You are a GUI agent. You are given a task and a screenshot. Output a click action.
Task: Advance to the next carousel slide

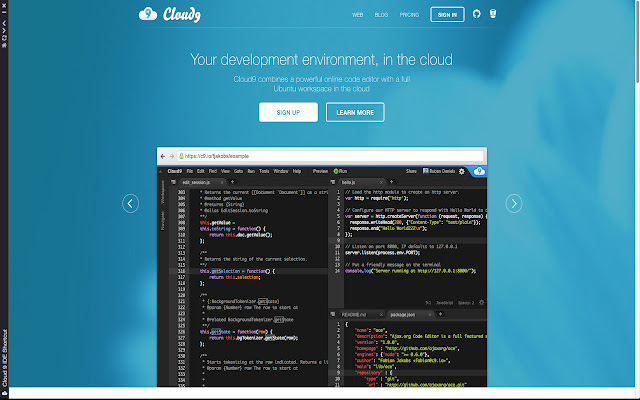(513, 203)
